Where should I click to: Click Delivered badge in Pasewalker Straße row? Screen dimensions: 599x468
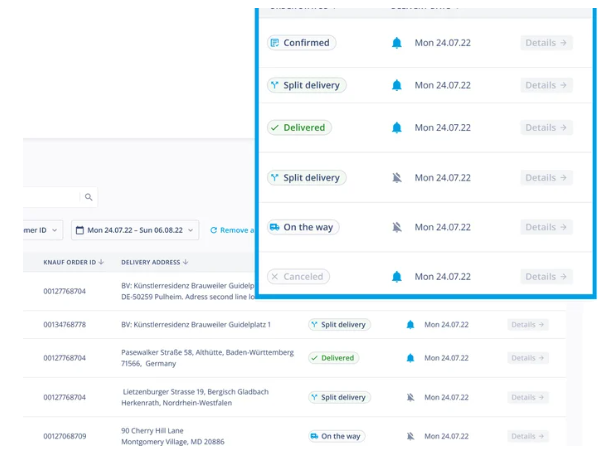[x=333, y=358]
